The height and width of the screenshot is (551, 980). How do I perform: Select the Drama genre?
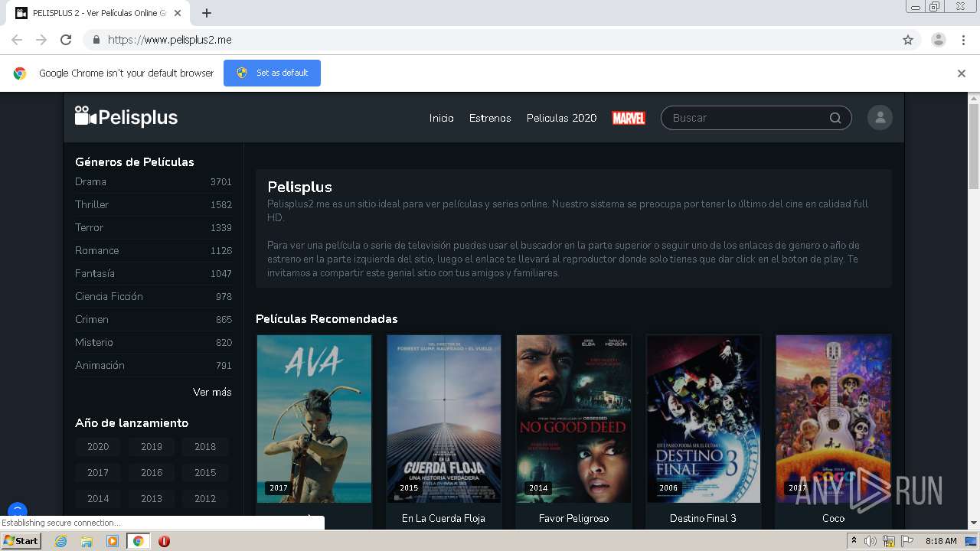(x=153, y=181)
